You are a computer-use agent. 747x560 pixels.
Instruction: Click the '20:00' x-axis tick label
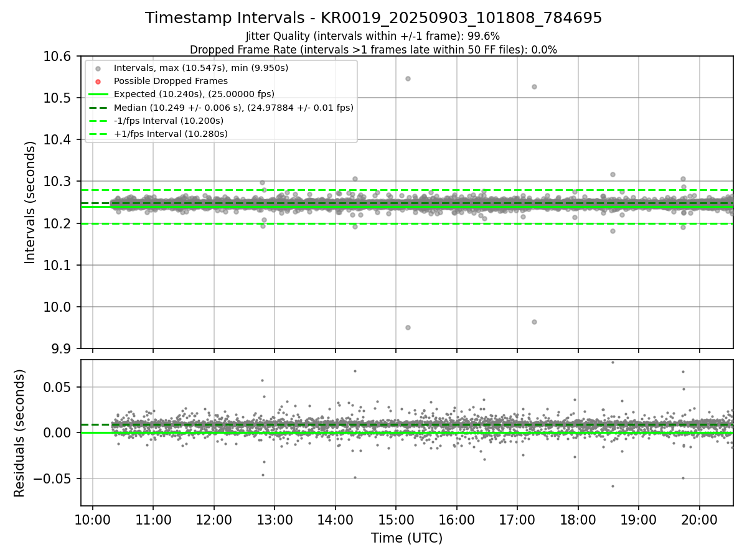(700, 520)
